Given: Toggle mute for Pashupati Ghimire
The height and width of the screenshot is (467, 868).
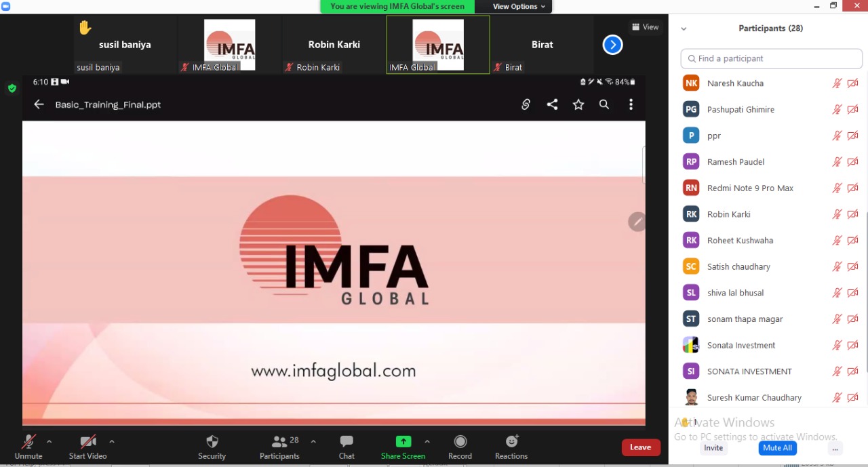Looking at the screenshot, I should coord(837,109).
